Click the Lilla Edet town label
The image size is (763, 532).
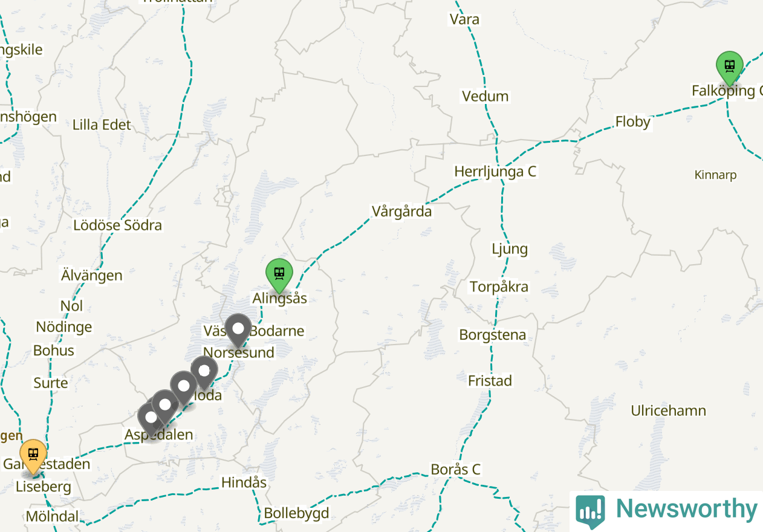102,125
